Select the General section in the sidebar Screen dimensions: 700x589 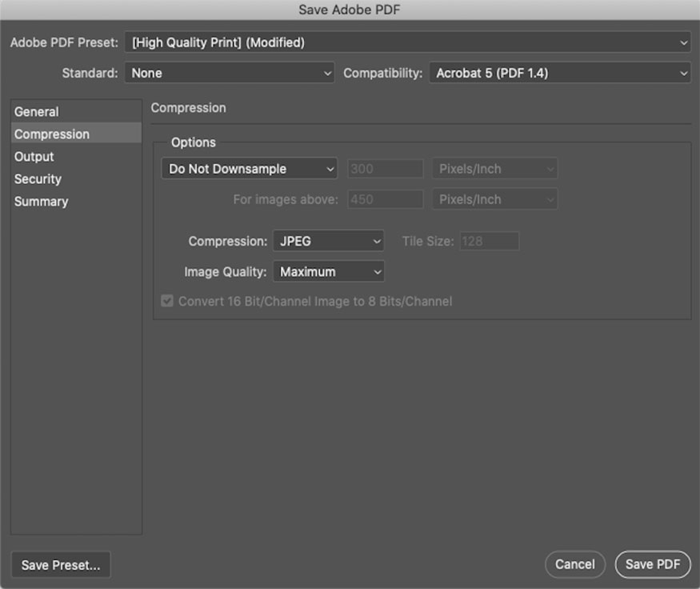pyautogui.click(x=76, y=111)
